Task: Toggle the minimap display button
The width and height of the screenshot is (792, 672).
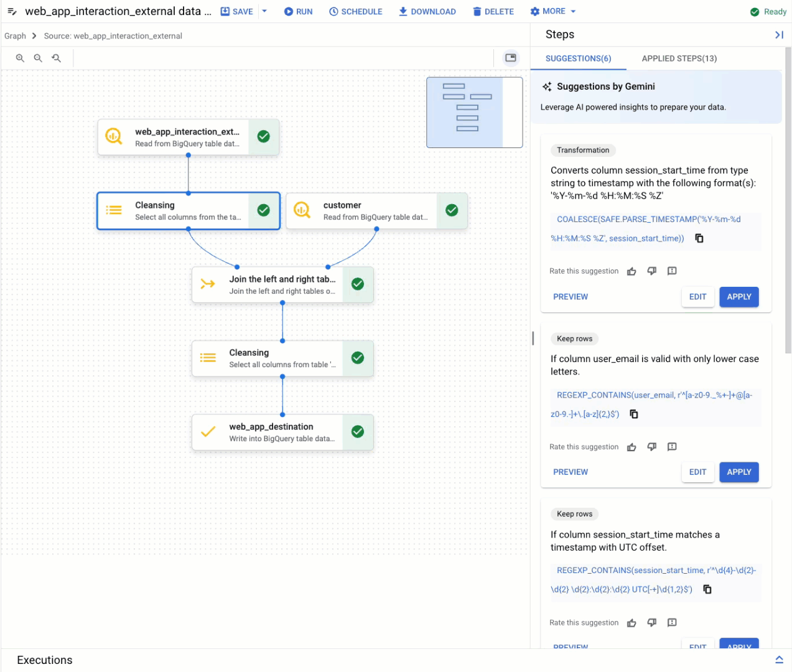Action: (x=510, y=58)
